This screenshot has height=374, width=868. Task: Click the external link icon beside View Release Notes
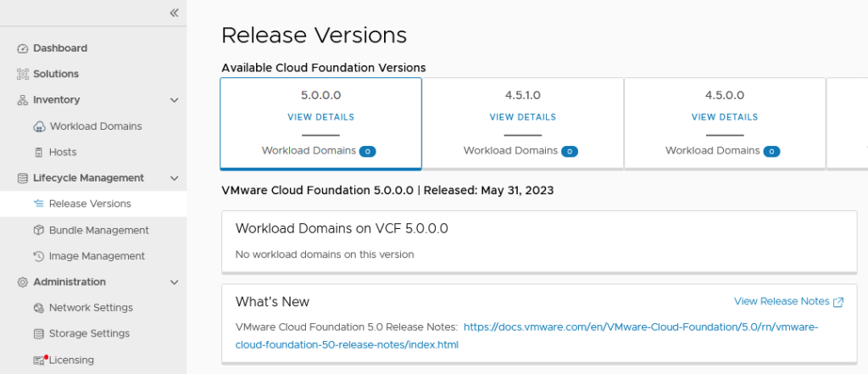pos(838,302)
